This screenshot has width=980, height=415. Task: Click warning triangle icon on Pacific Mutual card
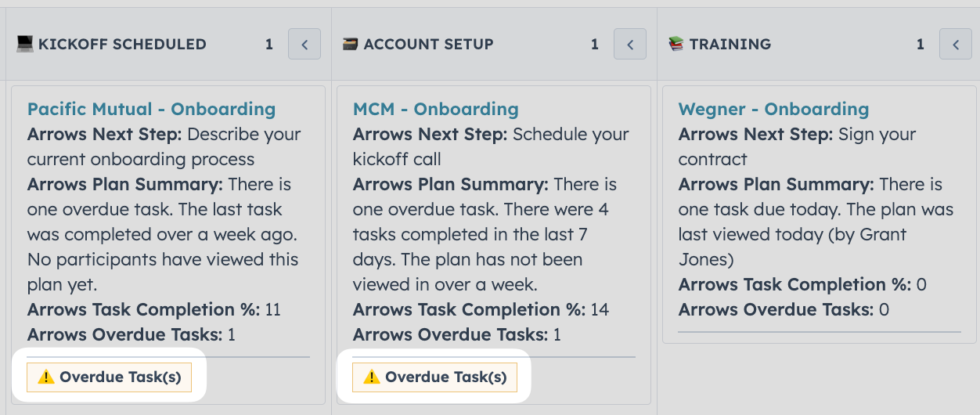click(46, 377)
